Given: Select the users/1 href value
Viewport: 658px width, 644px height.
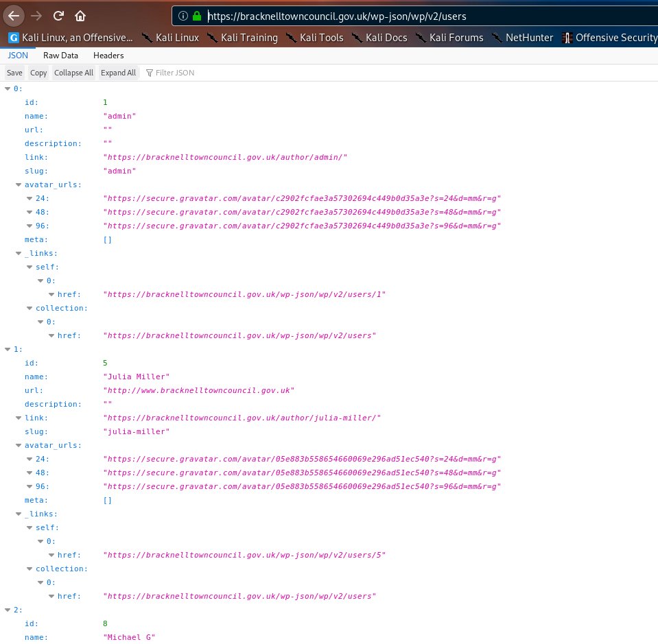Looking at the screenshot, I should (x=244, y=294).
